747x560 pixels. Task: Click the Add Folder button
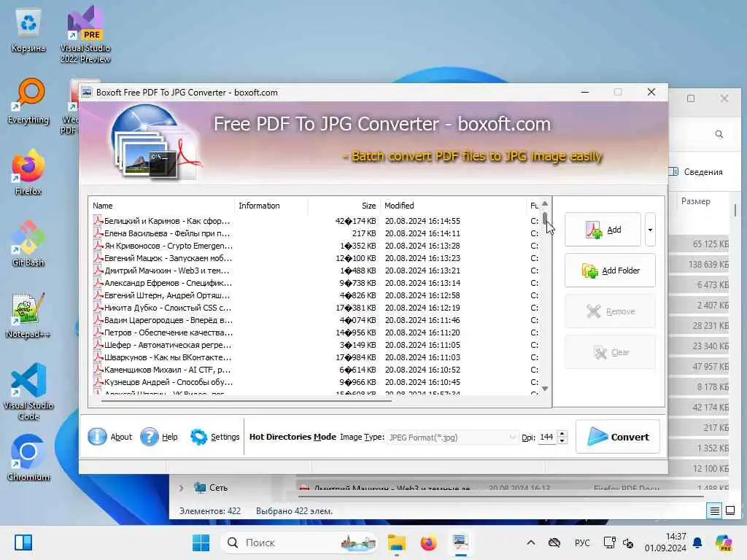tap(610, 271)
